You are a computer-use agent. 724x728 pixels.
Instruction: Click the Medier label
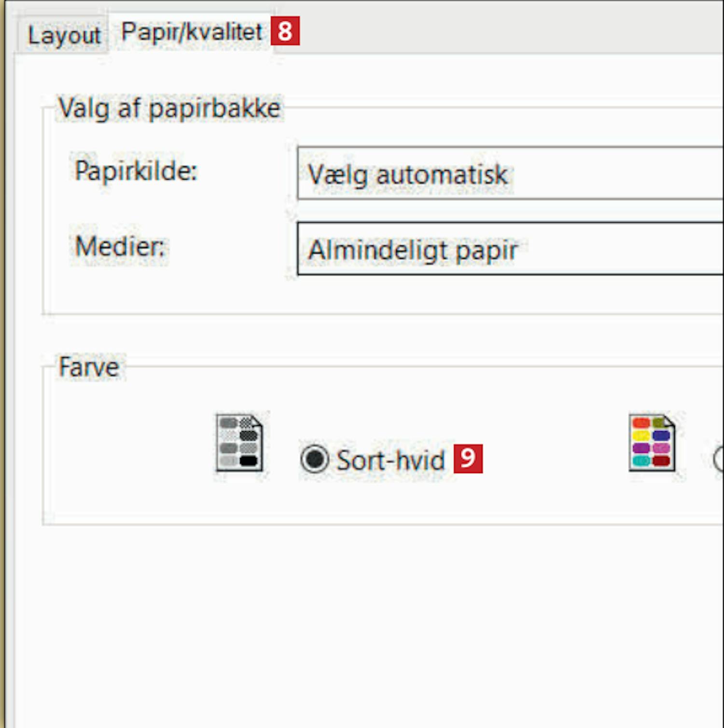[x=120, y=246]
